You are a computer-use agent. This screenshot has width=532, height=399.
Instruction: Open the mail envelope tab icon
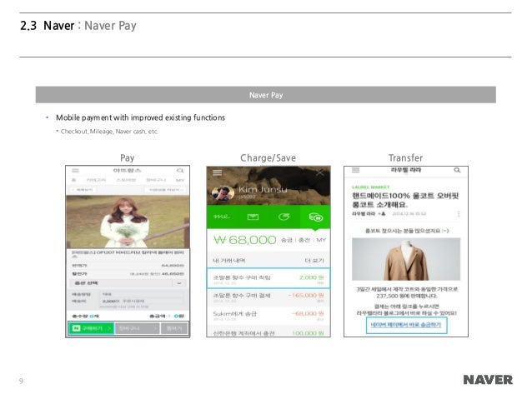pos(253,217)
